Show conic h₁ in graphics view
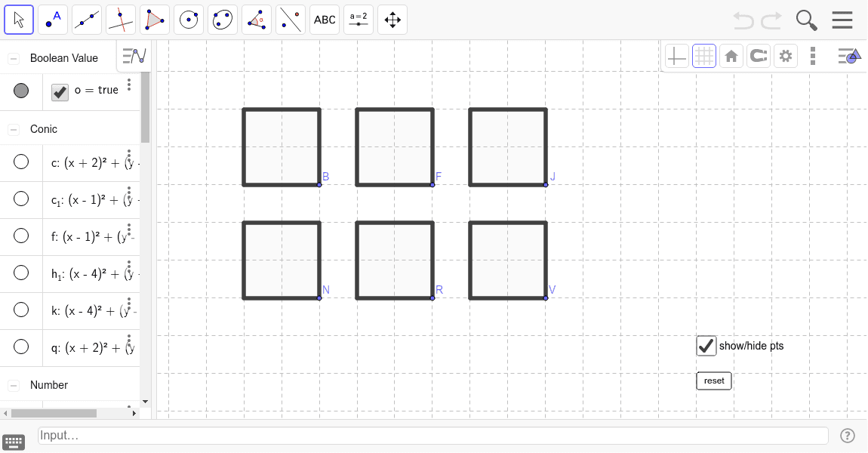The width and height of the screenshot is (868, 453). click(21, 273)
